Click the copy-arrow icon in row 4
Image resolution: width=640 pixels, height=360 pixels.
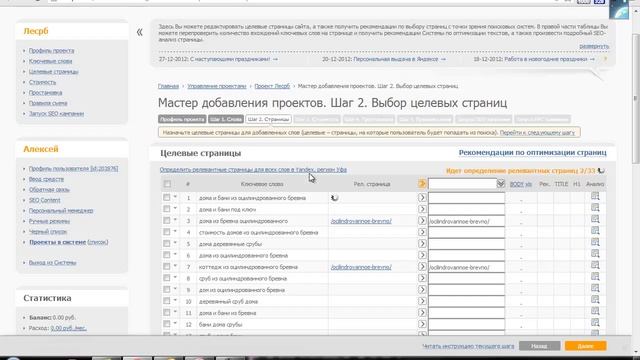point(422,232)
